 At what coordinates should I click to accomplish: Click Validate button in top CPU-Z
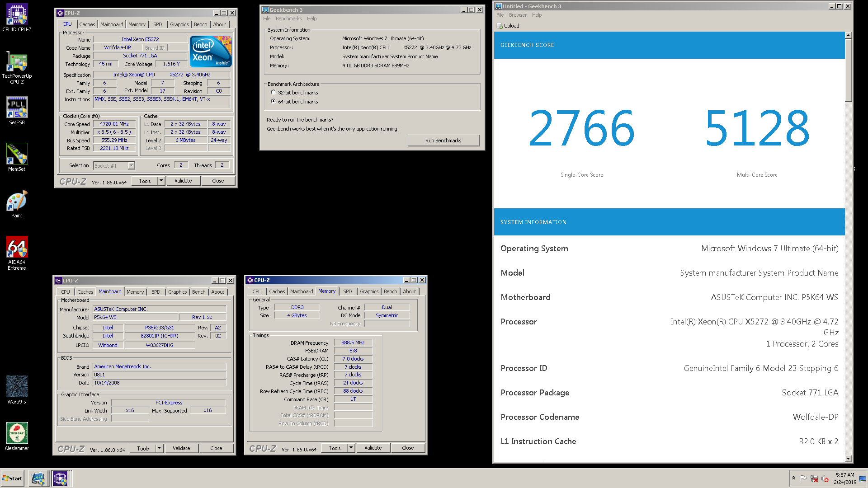tap(183, 181)
